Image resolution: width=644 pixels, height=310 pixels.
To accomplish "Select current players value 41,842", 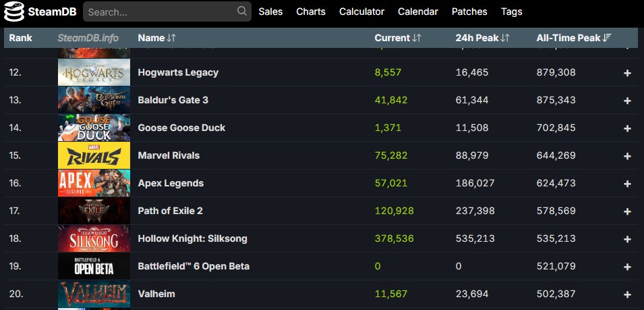I will pos(391,100).
